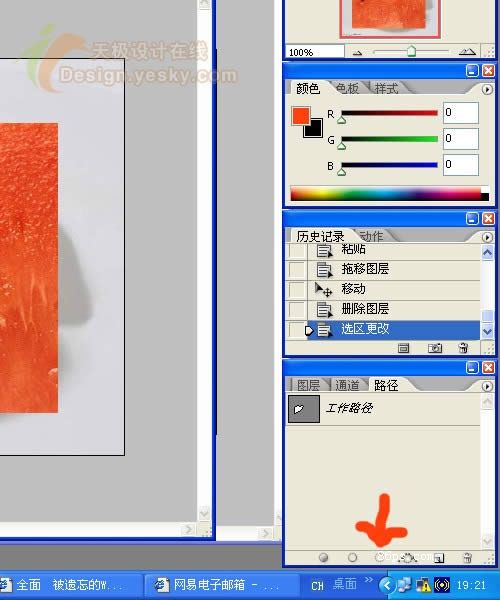
Task: Switch to the 图层 (Layers) tab
Action: [308, 385]
